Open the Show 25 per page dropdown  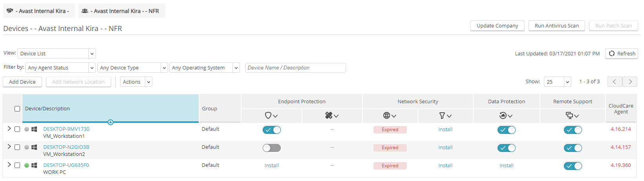tap(557, 82)
